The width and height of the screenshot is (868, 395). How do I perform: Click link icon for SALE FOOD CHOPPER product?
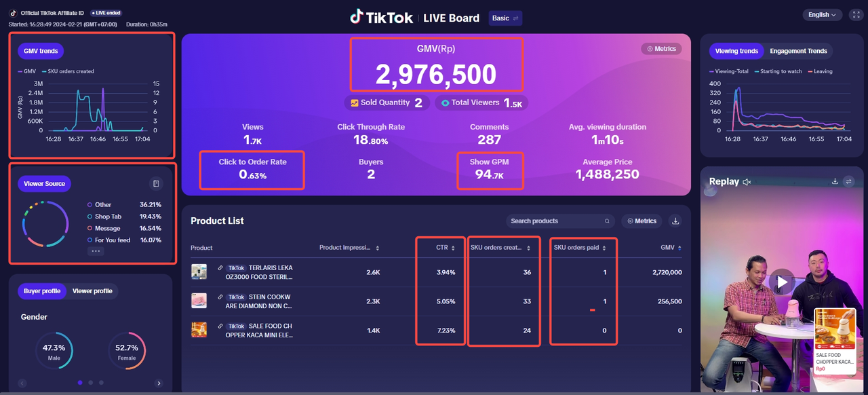(x=220, y=326)
